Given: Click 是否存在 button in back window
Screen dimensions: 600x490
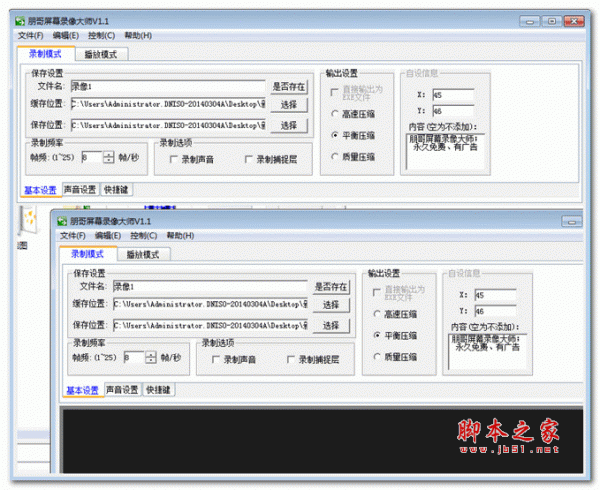Looking at the screenshot, I should click(289, 87).
